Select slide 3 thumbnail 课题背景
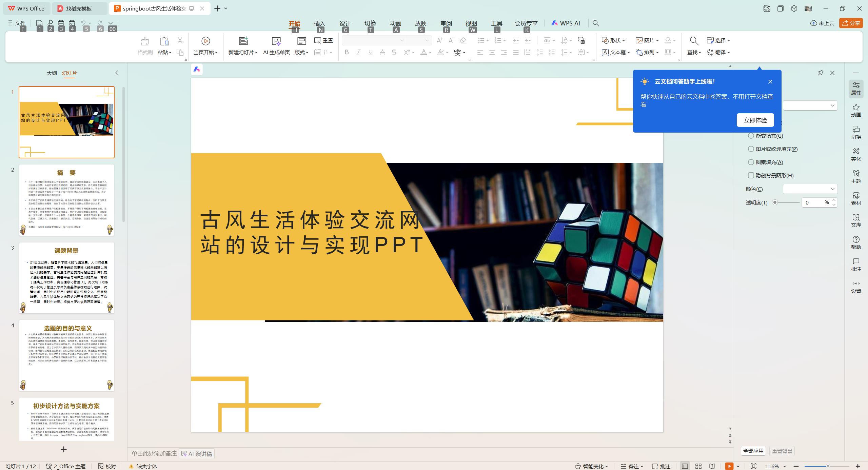868x470 pixels. 66,278
